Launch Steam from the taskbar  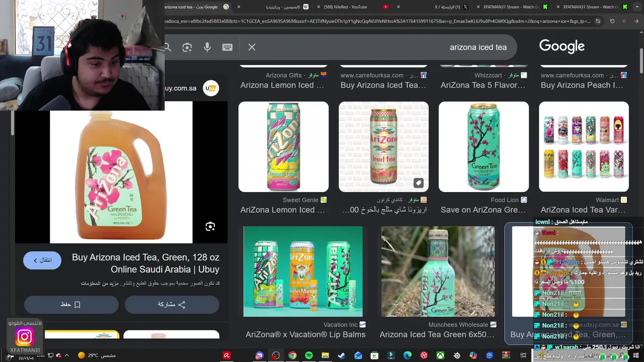(342, 355)
